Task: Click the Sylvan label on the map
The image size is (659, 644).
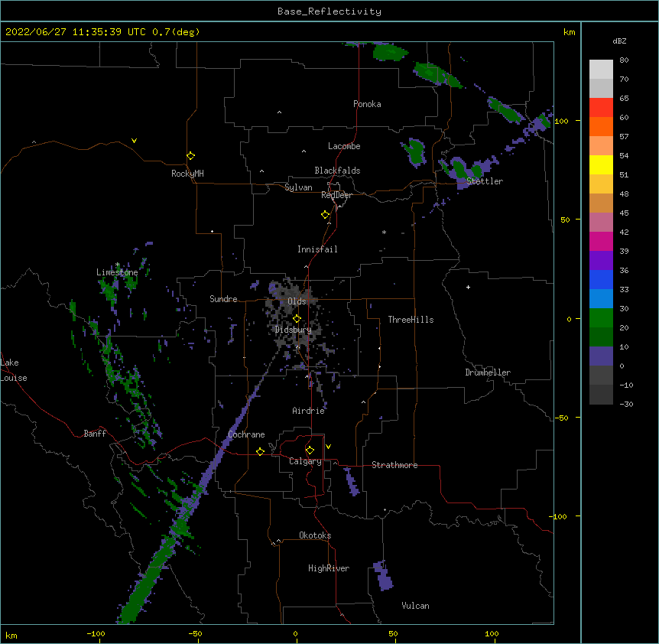Action: pos(298,187)
